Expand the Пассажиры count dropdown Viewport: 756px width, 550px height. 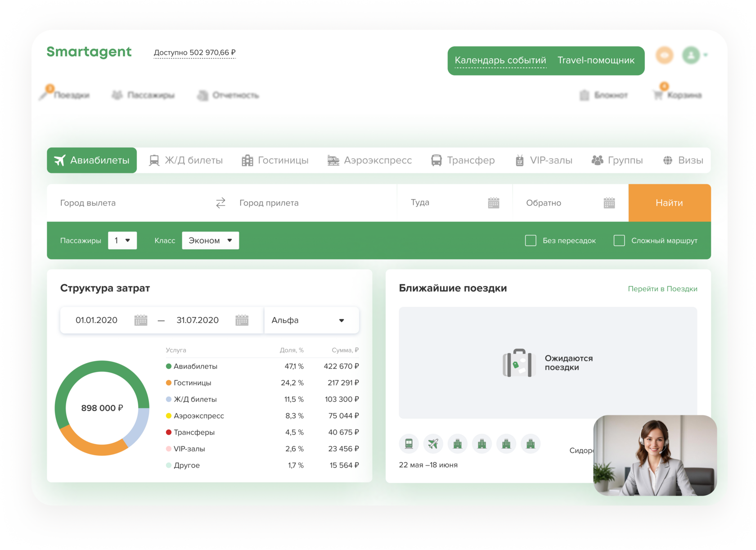coord(122,240)
